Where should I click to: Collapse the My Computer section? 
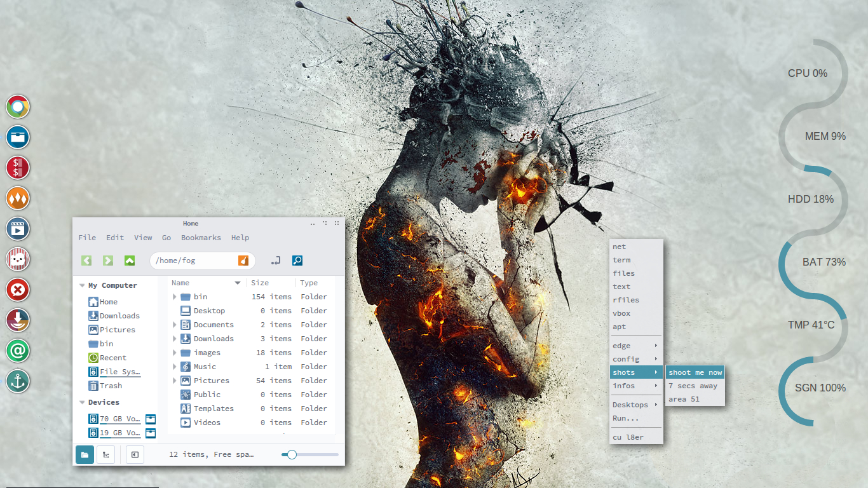(82, 286)
